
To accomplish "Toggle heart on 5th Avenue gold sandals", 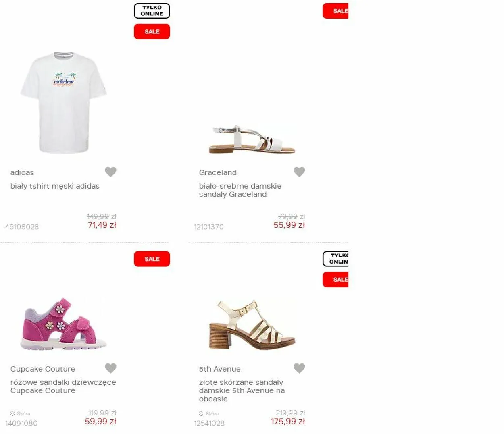I will [x=299, y=368].
